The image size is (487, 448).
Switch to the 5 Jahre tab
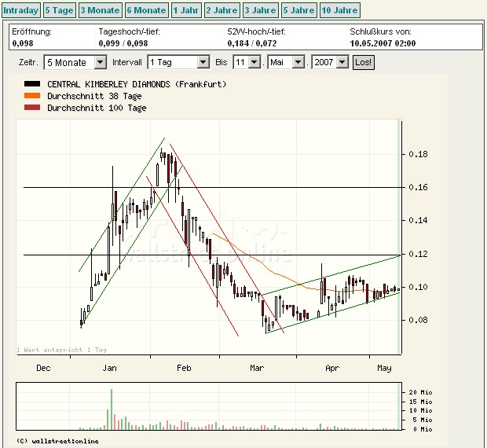pos(298,10)
